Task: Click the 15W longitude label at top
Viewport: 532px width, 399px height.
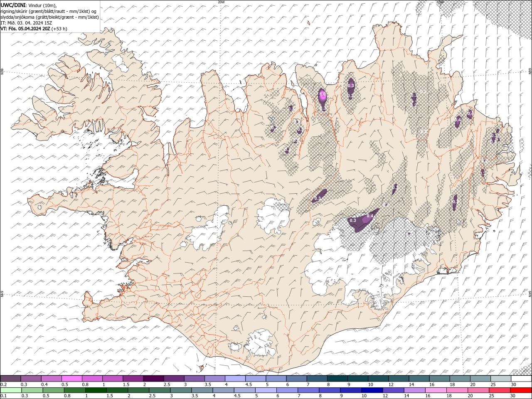Action: click(440, 2)
